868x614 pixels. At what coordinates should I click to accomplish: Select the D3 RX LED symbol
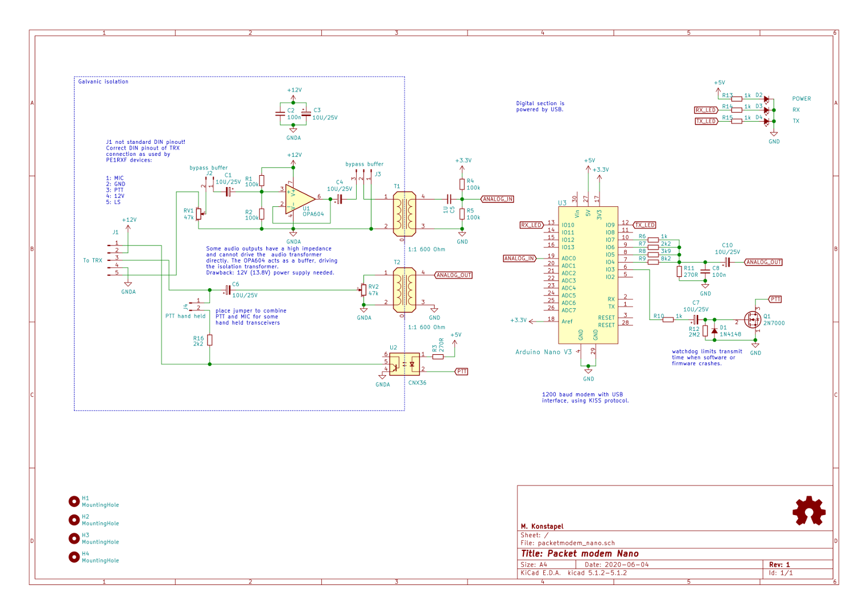[x=766, y=110]
